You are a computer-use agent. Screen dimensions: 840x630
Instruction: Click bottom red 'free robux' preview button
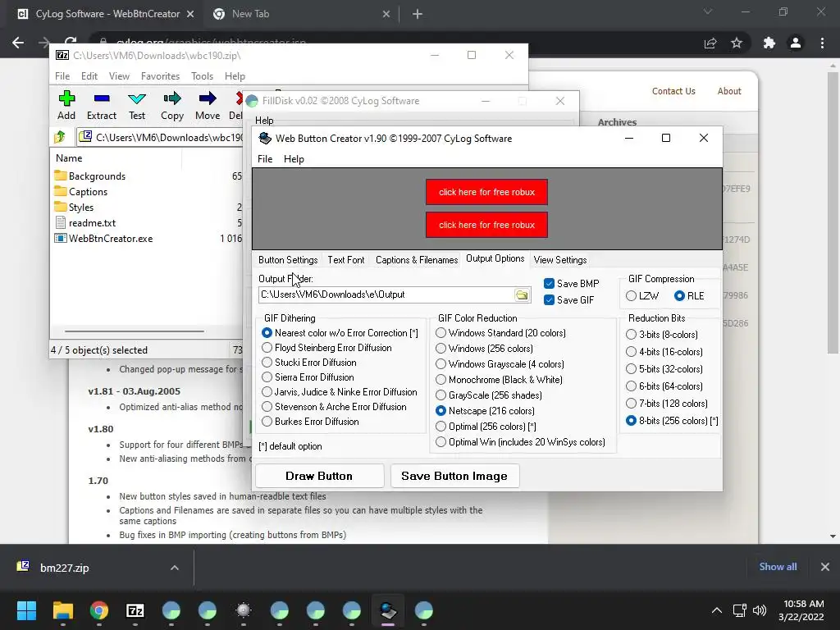pos(486,225)
